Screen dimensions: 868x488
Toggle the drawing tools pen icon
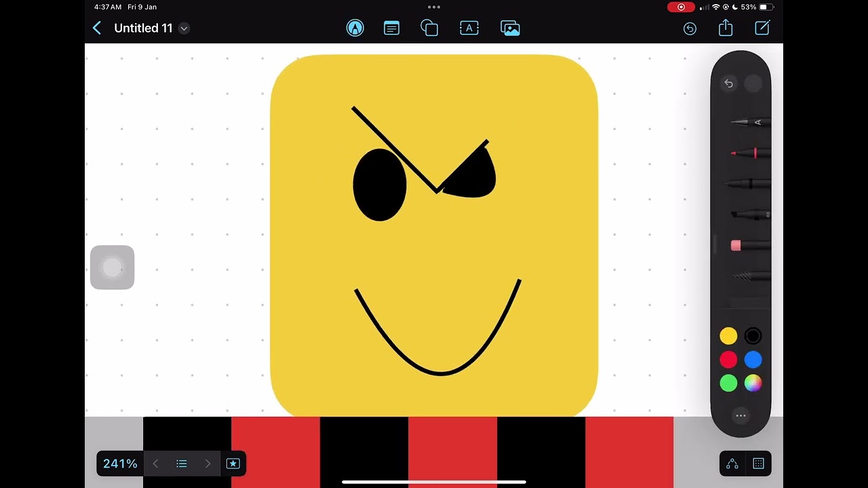pyautogui.click(x=355, y=28)
